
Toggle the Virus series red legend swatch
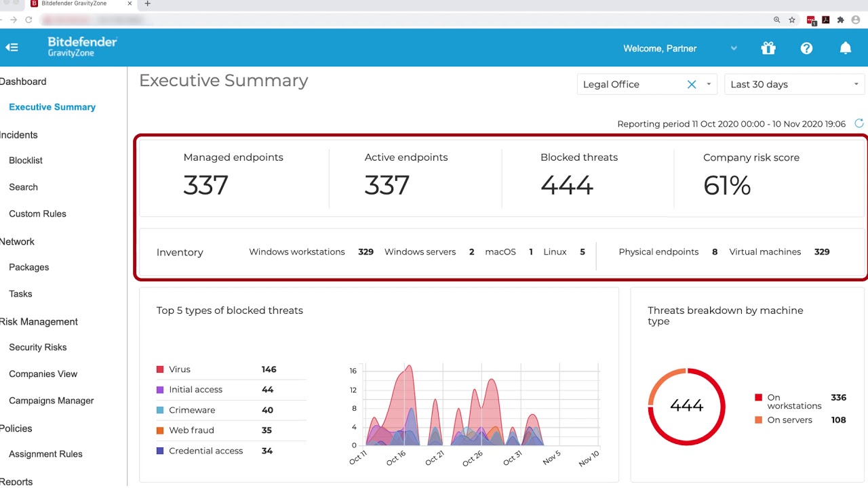pos(160,369)
